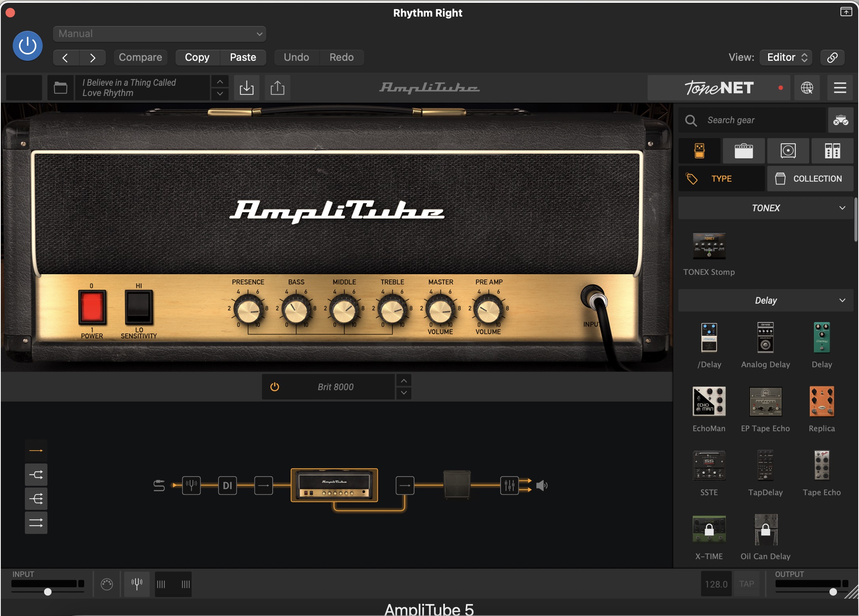Open the Brit 8000 amp model selector

336,387
